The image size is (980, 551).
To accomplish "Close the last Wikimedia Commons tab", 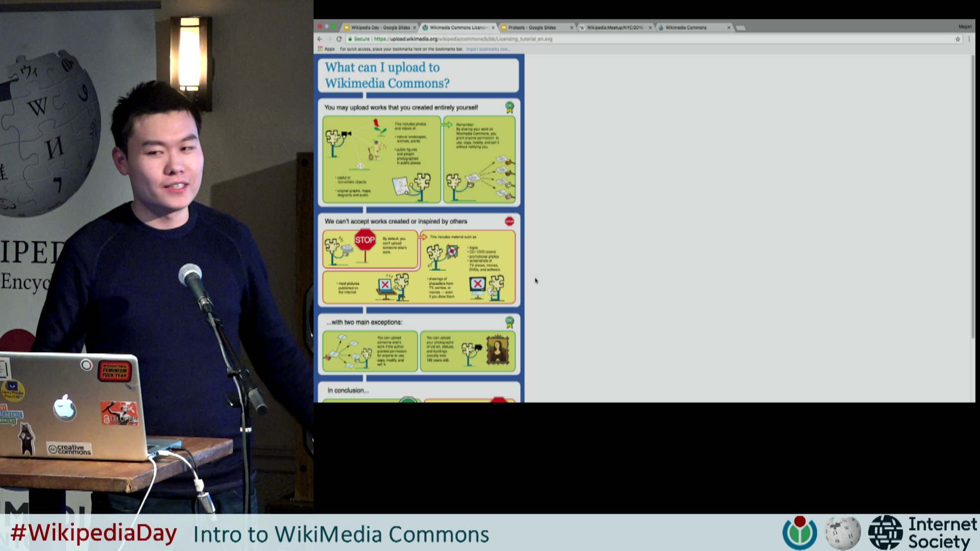I will 729,28.
